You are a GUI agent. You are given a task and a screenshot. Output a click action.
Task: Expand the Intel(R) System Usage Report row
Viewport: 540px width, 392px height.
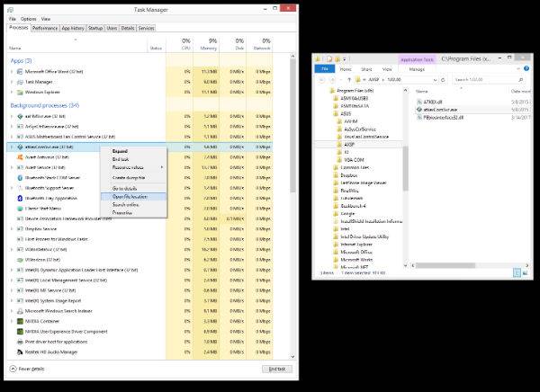(12, 300)
